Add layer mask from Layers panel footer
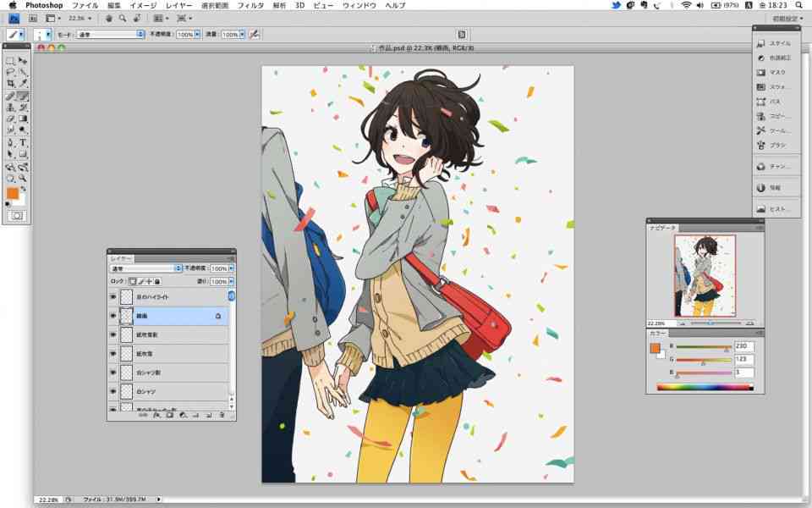812x508 pixels. pos(169,415)
